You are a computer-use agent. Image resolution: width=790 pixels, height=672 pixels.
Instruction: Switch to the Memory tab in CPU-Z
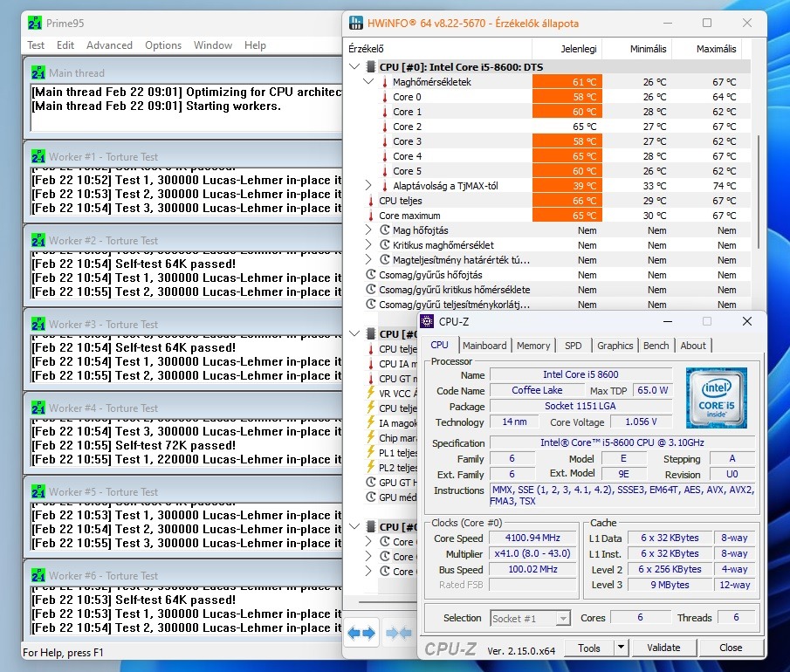pyautogui.click(x=533, y=346)
